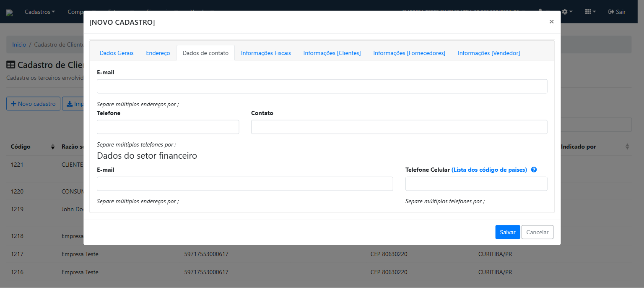Image resolution: width=644 pixels, height=288 pixels.
Task: Click code 1218 in the table
Action: tap(17, 236)
